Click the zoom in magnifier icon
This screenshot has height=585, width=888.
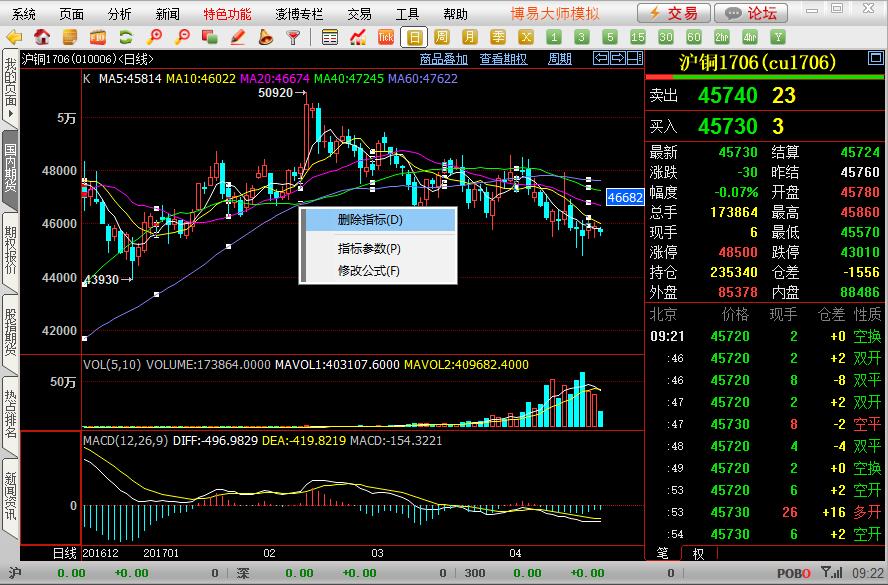155,38
